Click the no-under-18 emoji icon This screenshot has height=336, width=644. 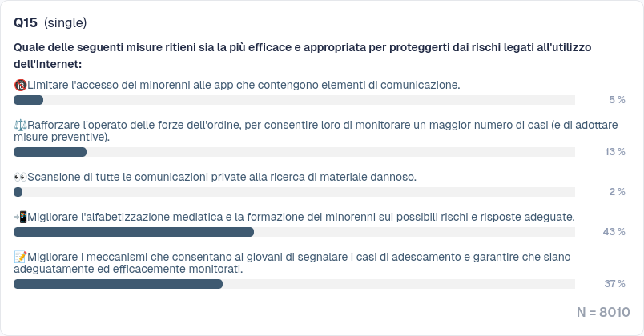pyautogui.click(x=20, y=85)
